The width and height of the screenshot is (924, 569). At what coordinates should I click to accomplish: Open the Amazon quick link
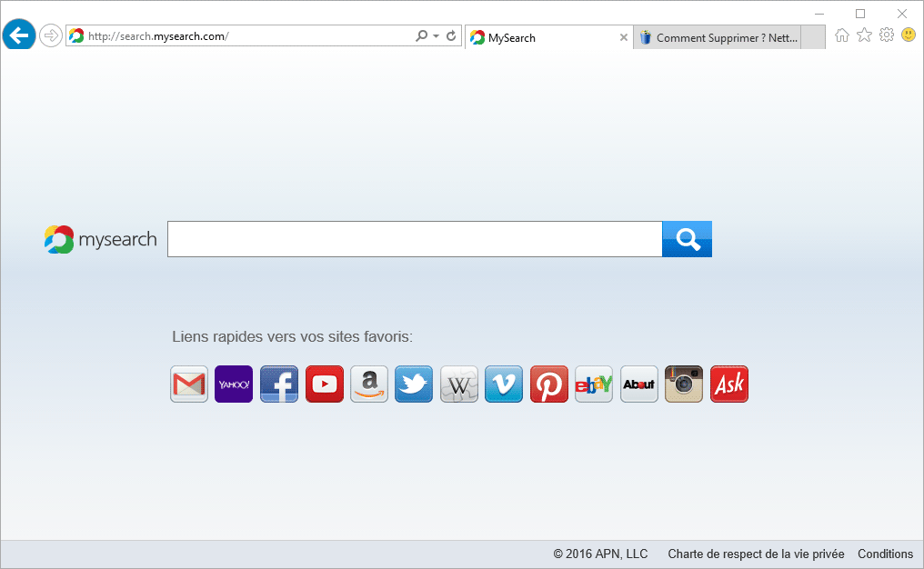coord(369,384)
